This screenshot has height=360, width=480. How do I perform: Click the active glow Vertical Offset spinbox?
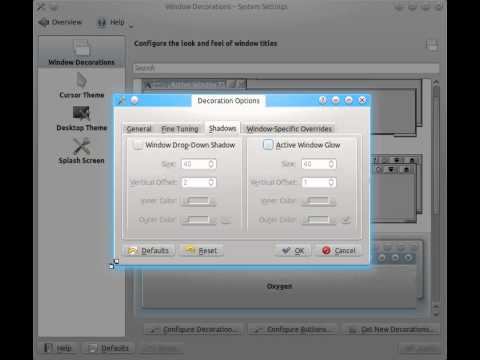tap(319, 182)
